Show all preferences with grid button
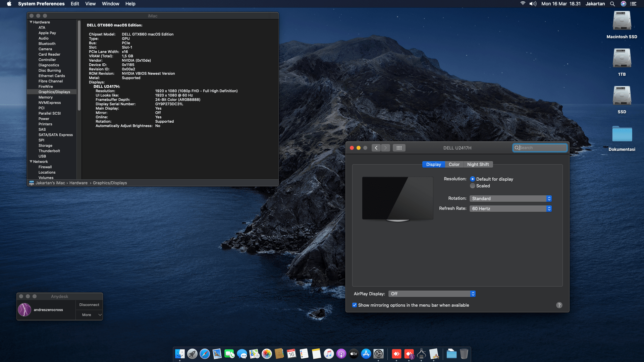The width and height of the screenshot is (644, 362). click(399, 148)
